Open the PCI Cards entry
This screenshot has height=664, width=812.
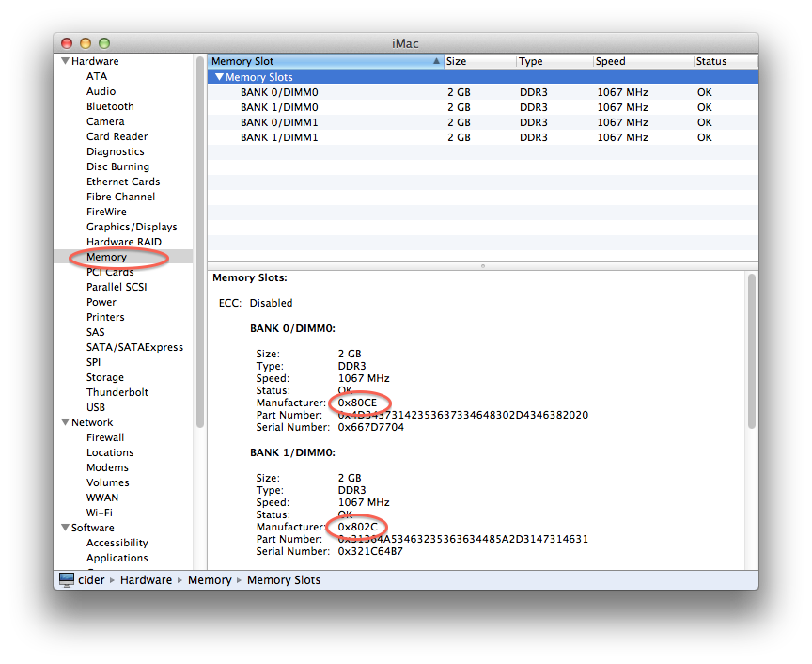tap(110, 272)
